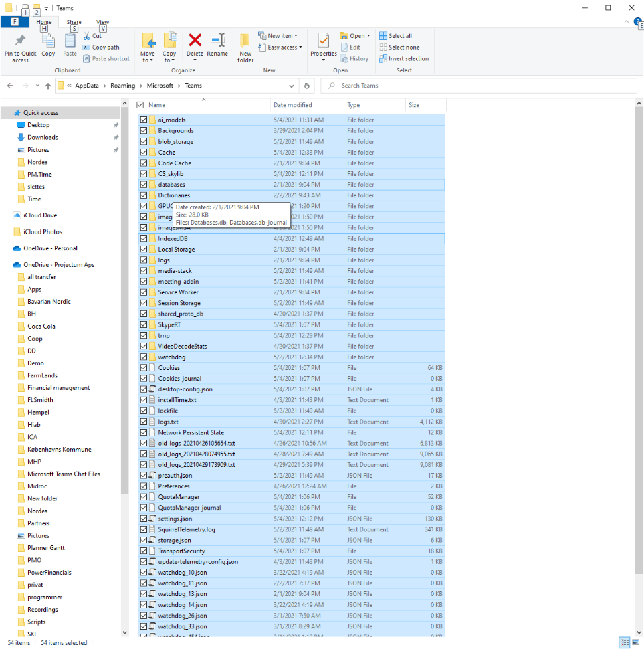Open OneDrive - Personal in sidebar
The height and width of the screenshot is (649, 644).
point(50,248)
